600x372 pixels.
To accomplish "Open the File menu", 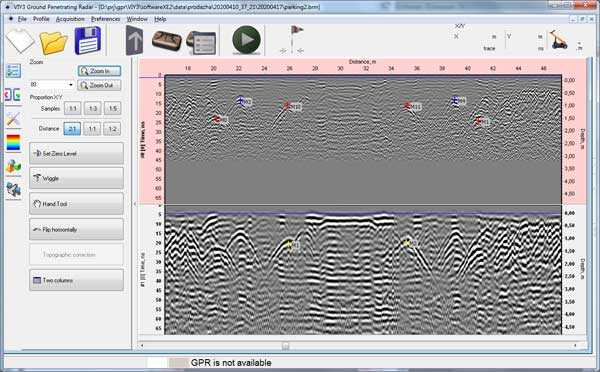I will pyautogui.click(x=22, y=19).
